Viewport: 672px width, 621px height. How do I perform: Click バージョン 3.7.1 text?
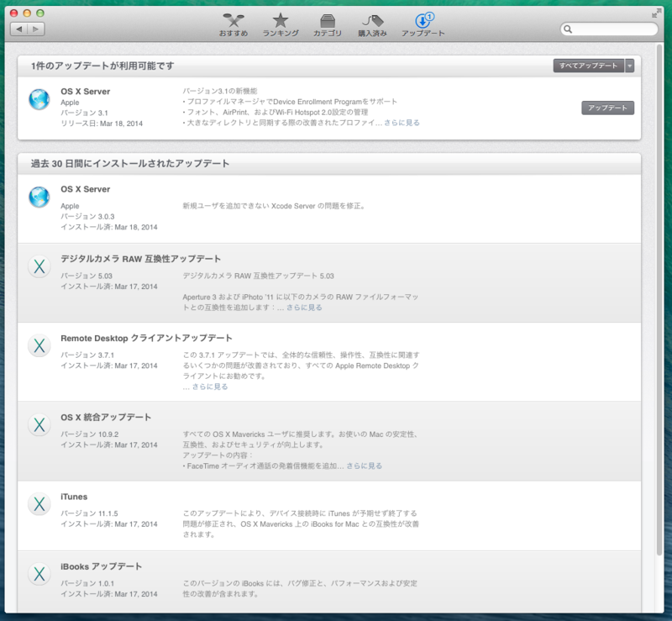(x=87, y=355)
